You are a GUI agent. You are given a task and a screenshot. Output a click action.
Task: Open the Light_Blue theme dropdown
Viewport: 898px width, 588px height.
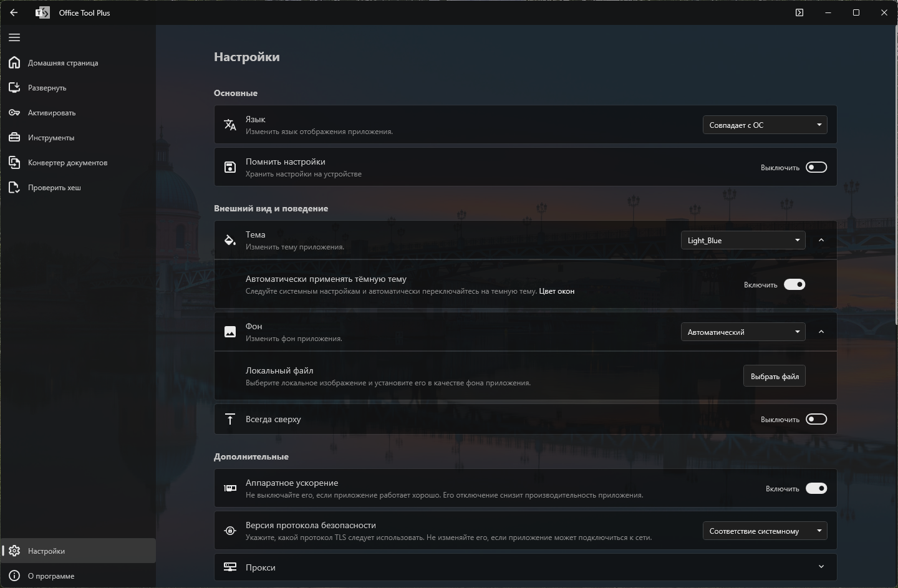tap(743, 240)
